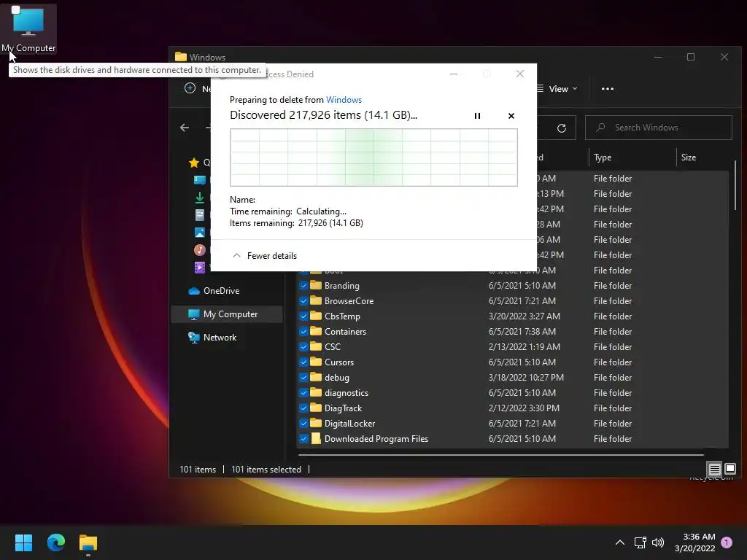Sort by Type column header
The height and width of the screenshot is (560, 747).
603,157
